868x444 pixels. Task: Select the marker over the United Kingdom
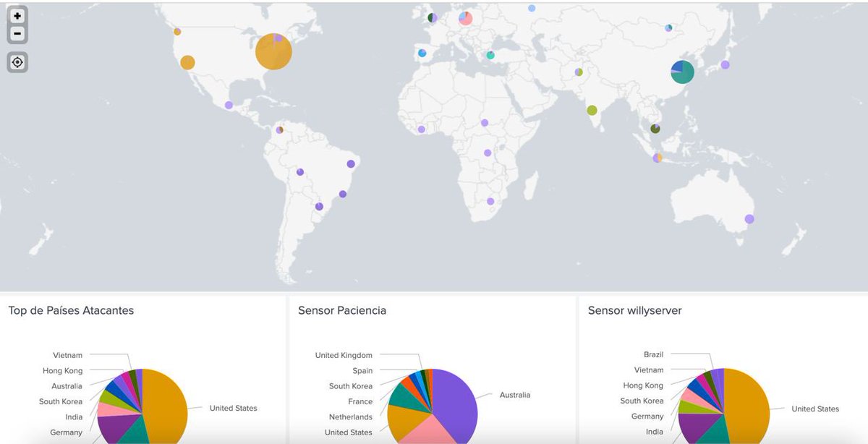432,17
